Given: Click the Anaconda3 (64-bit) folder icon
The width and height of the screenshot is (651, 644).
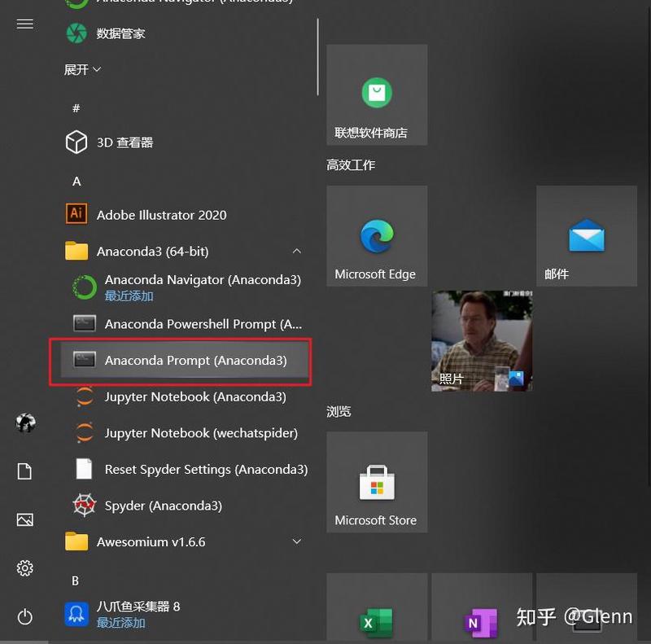Looking at the screenshot, I should tap(76, 251).
